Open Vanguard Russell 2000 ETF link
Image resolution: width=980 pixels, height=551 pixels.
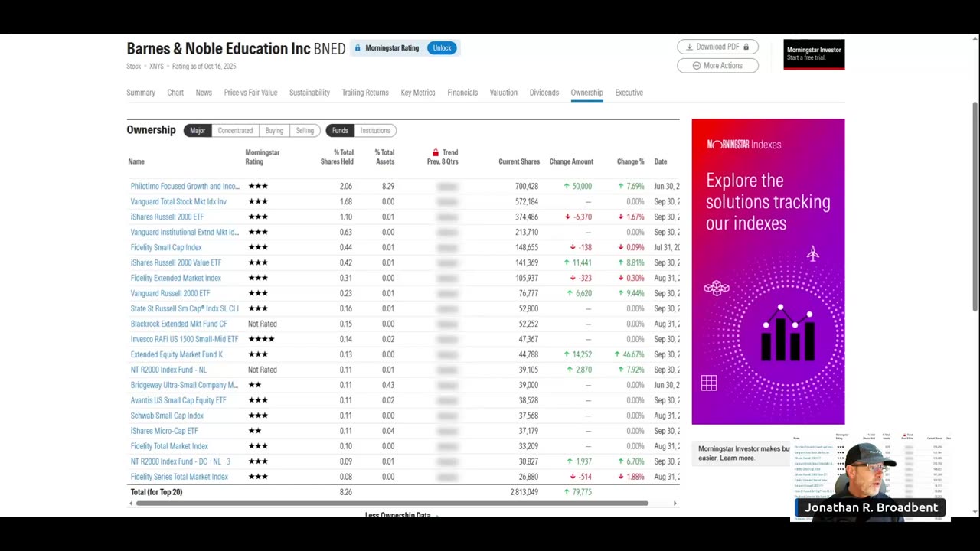(170, 293)
